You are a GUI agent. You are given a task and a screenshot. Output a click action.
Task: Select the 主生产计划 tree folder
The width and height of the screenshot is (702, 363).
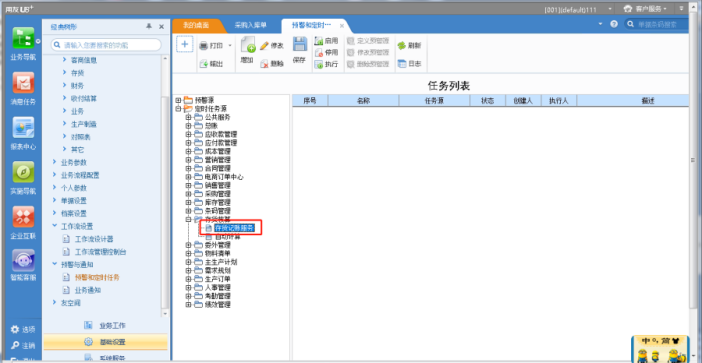tap(221, 262)
